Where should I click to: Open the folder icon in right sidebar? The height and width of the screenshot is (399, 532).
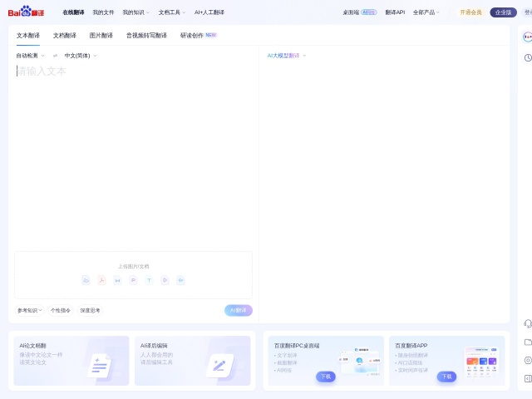click(528, 342)
